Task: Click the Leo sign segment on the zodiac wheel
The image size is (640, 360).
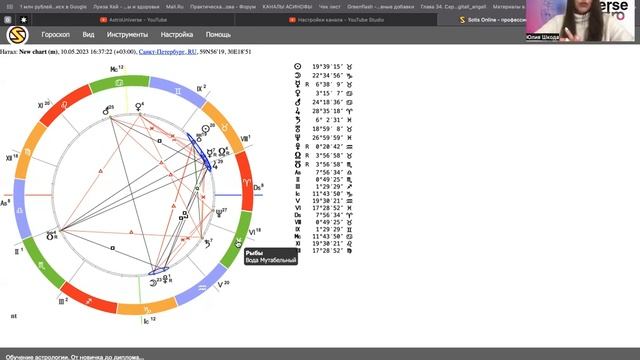Action: point(64,104)
